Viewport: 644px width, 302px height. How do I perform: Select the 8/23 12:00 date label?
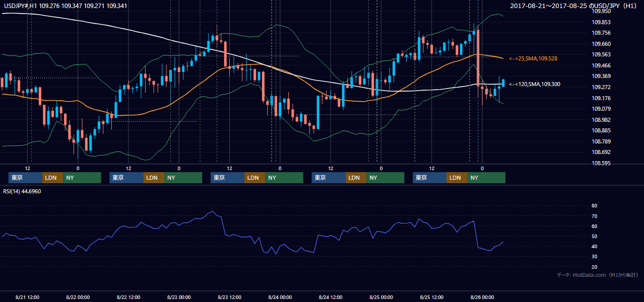click(229, 297)
